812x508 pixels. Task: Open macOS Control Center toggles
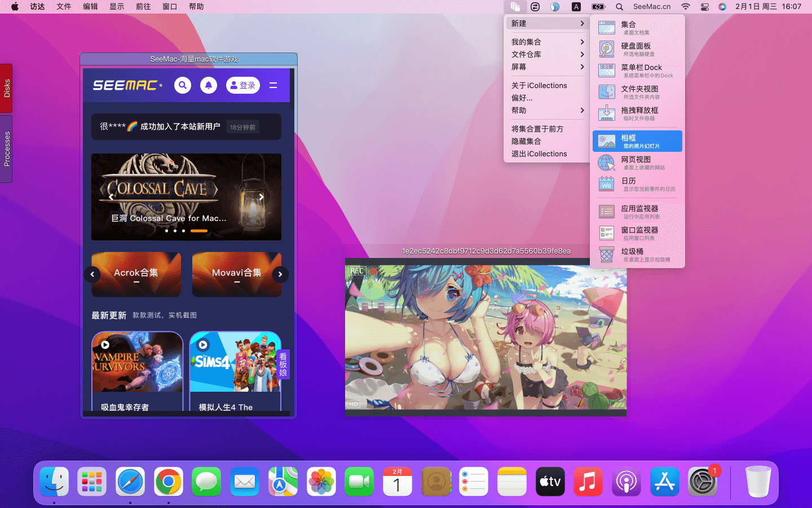[704, 7]
